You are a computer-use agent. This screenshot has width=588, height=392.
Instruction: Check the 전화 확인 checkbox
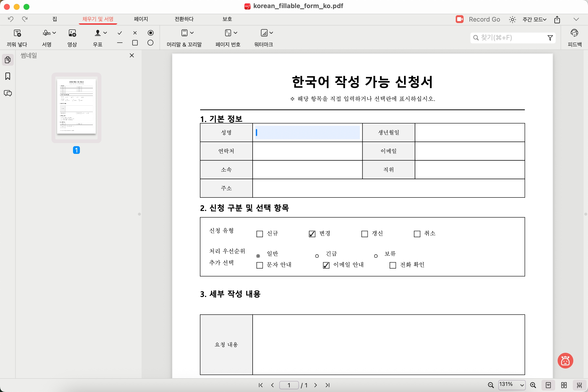coord(393,265)
